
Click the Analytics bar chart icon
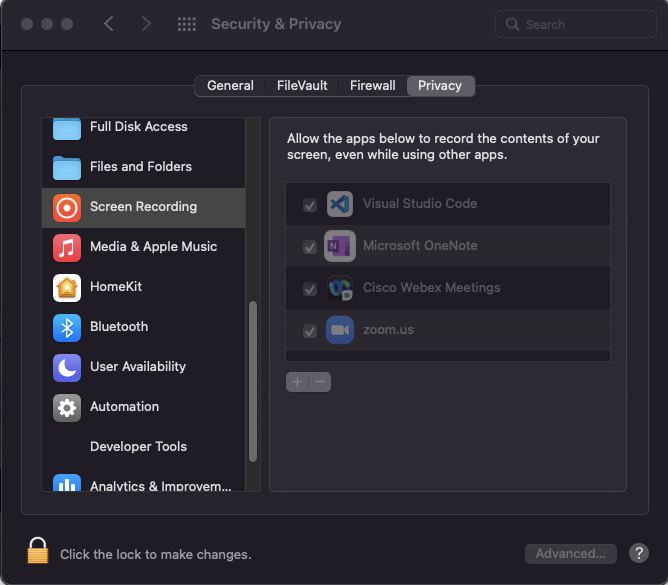67,482
